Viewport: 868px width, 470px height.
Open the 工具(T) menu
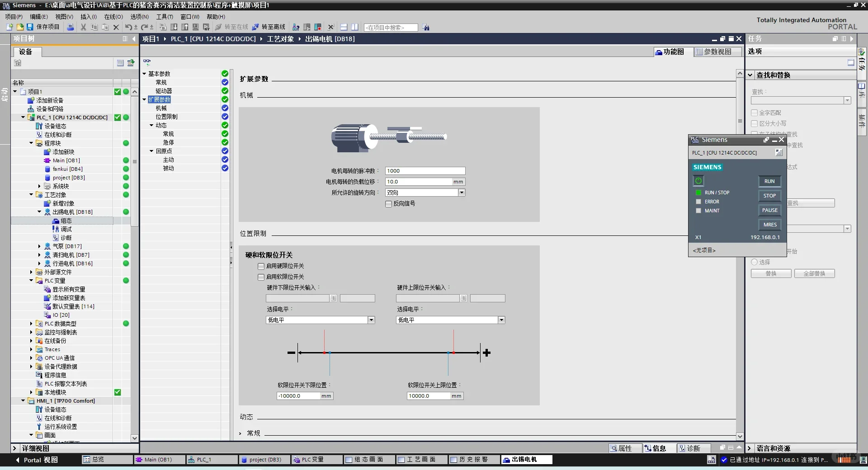coord(165,17)
